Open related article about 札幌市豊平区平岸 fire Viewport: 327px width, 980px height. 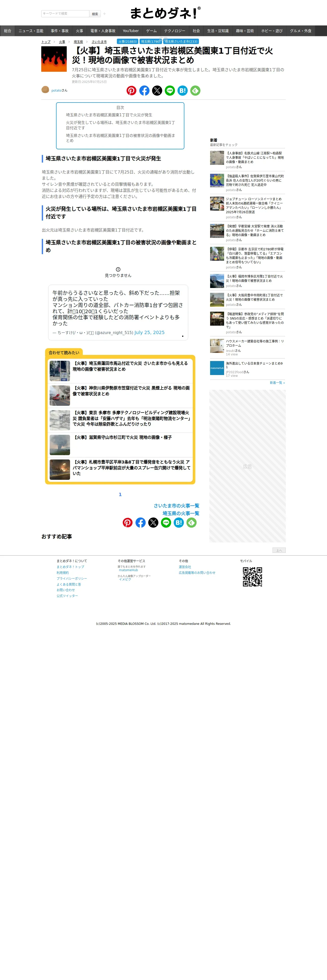pos(132,468)
